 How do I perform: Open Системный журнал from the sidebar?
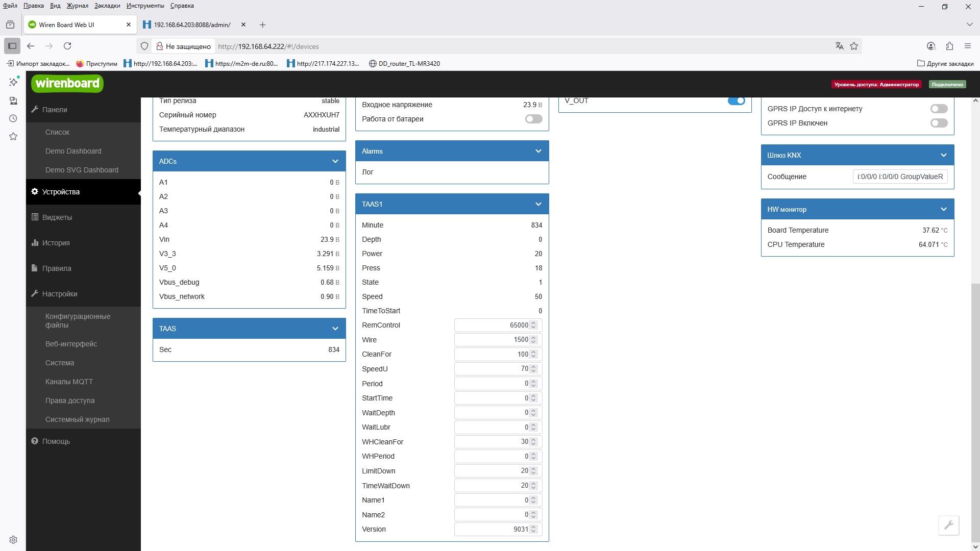77,419
